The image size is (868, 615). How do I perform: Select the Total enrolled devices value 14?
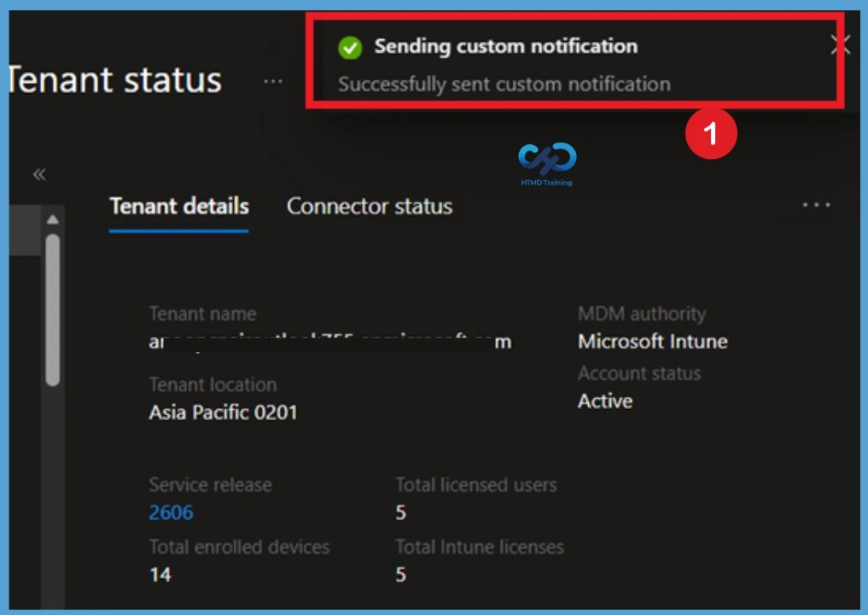[x=160, y=575]
